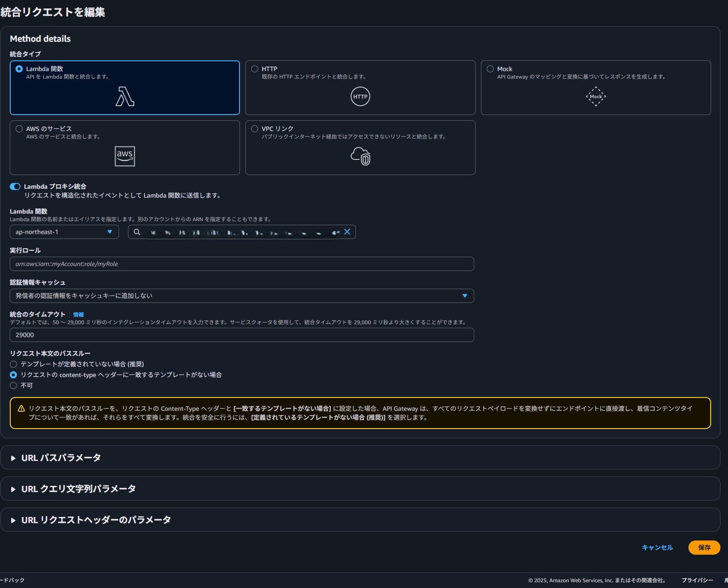This screenshot has height=588, width=728.
Task: Click the dotted Mock integration icon
Action: pyautogui.click(x=596, y=96)
